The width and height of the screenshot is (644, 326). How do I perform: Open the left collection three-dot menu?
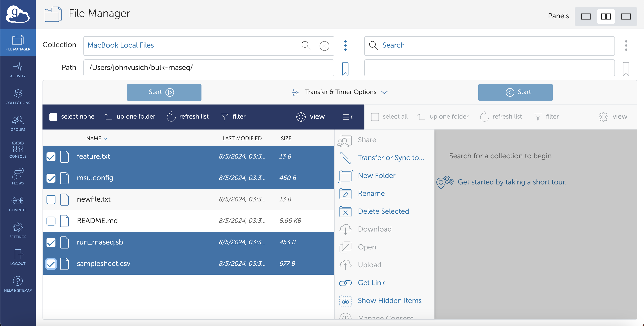345,45
